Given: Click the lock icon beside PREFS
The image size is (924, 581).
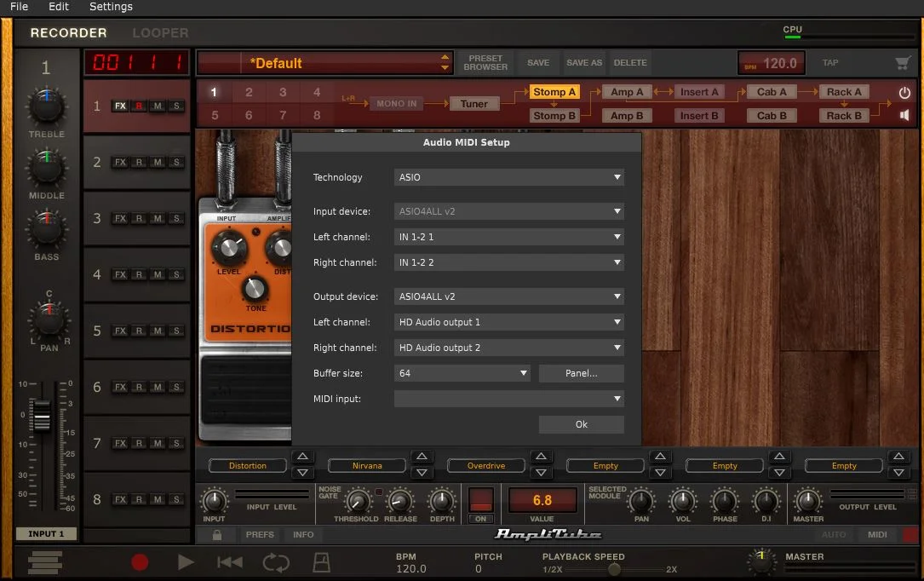Looking at the screenshot, I should (217, 535).
